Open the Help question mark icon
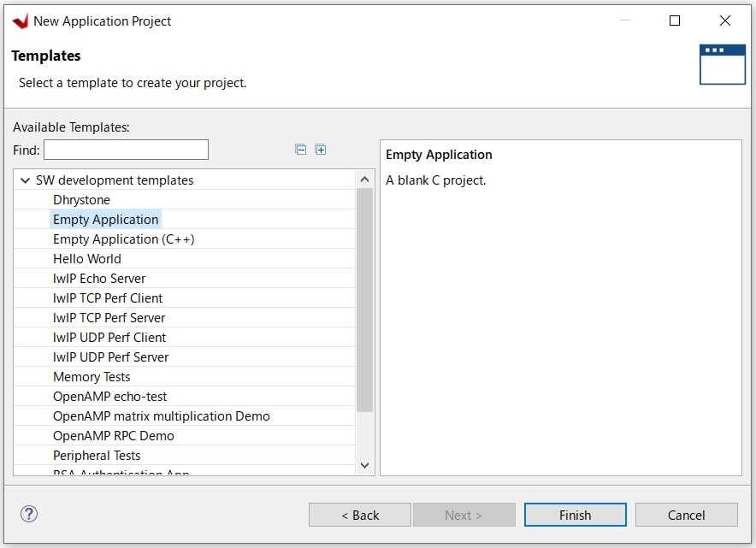756x548 pixels. 29,514
